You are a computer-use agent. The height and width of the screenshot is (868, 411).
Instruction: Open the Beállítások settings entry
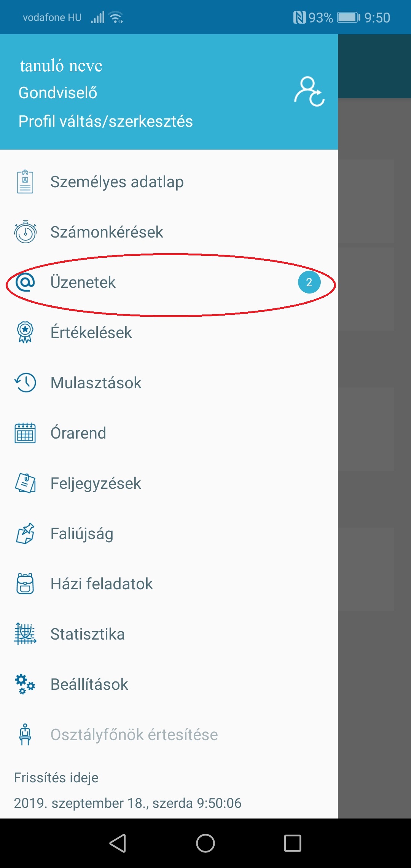[x=89, y=685]
